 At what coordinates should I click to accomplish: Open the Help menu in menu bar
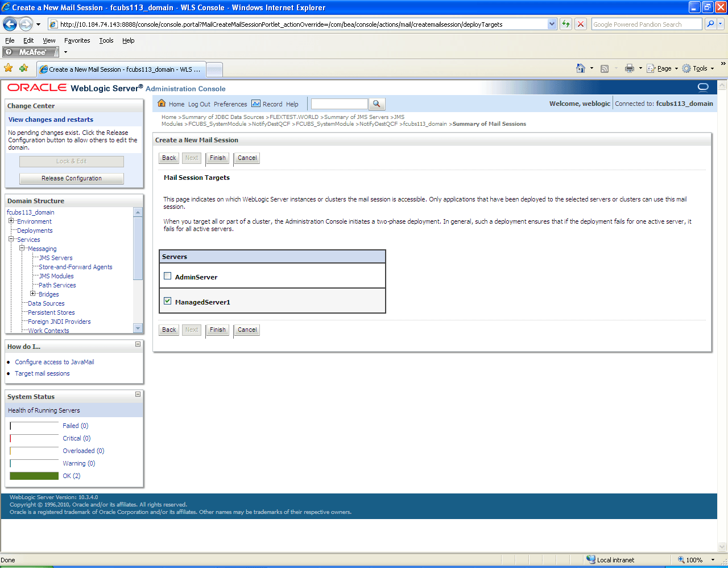click(x=128, y=40)
